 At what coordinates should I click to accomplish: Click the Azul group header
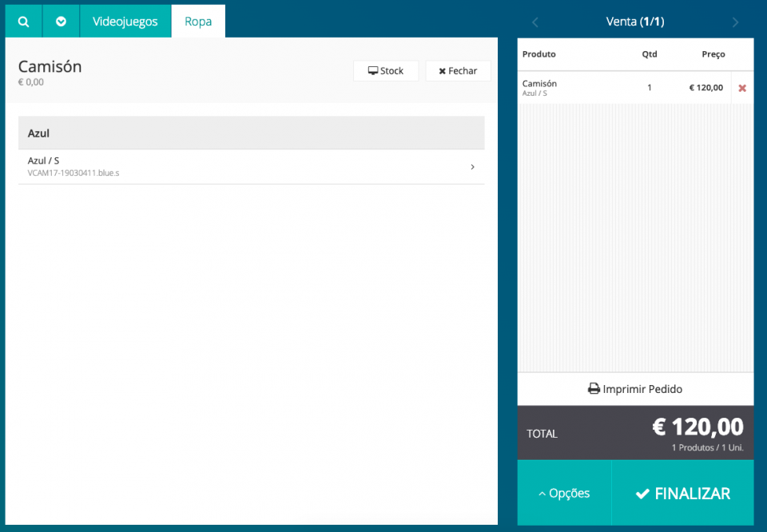pos(251,133)
